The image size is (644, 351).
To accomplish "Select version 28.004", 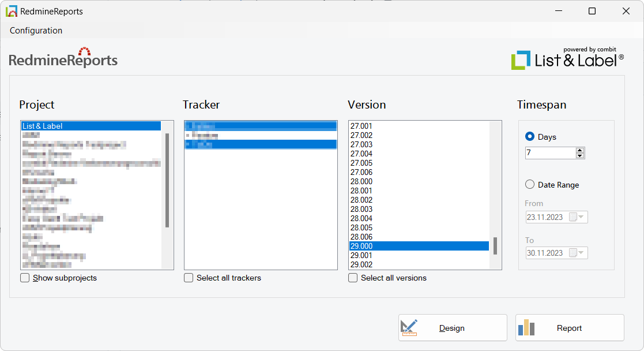I will pyautogui.click(x=419, y=218).
